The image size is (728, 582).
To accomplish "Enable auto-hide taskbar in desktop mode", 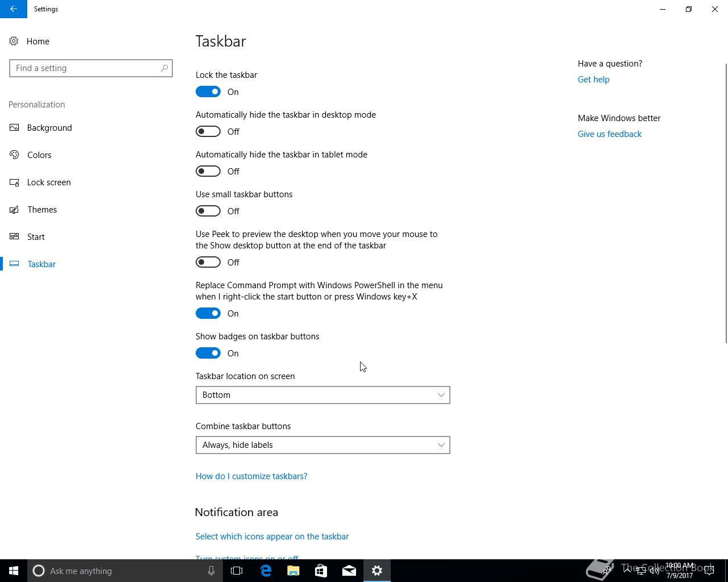I will click(208, 131).
